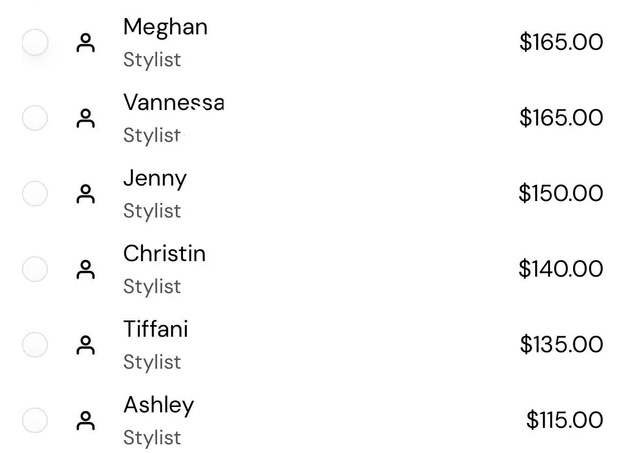Click Tiffani's $135.00 price
626x453 pixels.
[x=561, y=344]
